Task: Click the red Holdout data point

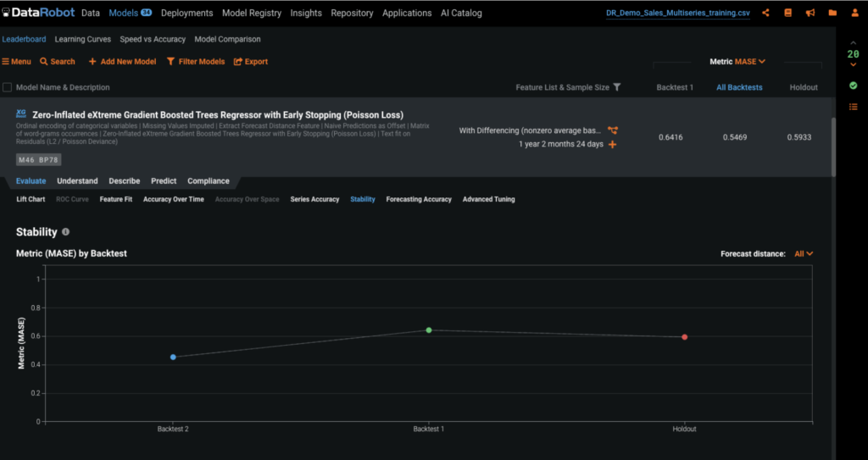Action: pyautogui.click(x=685, y=337)
